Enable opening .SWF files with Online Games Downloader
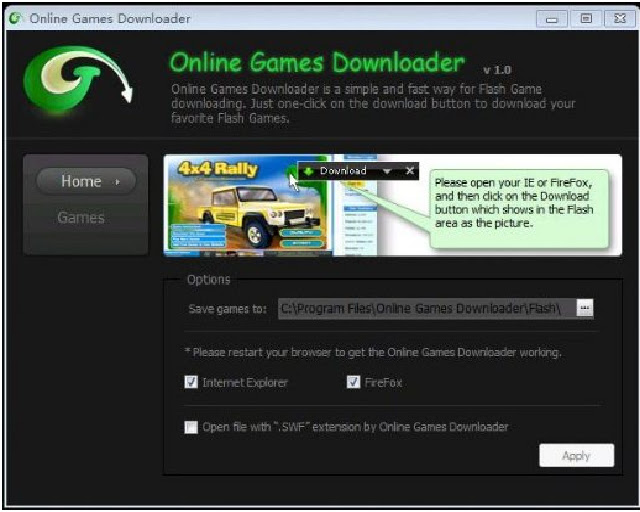 (x=191, y=427)
